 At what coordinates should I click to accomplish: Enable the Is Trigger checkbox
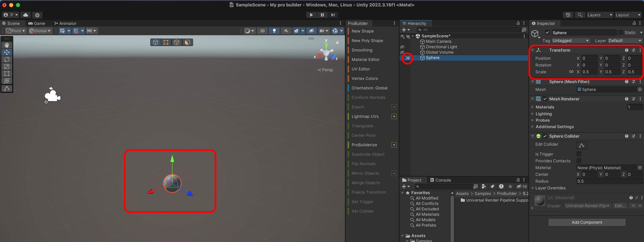(x=579, y=154)
